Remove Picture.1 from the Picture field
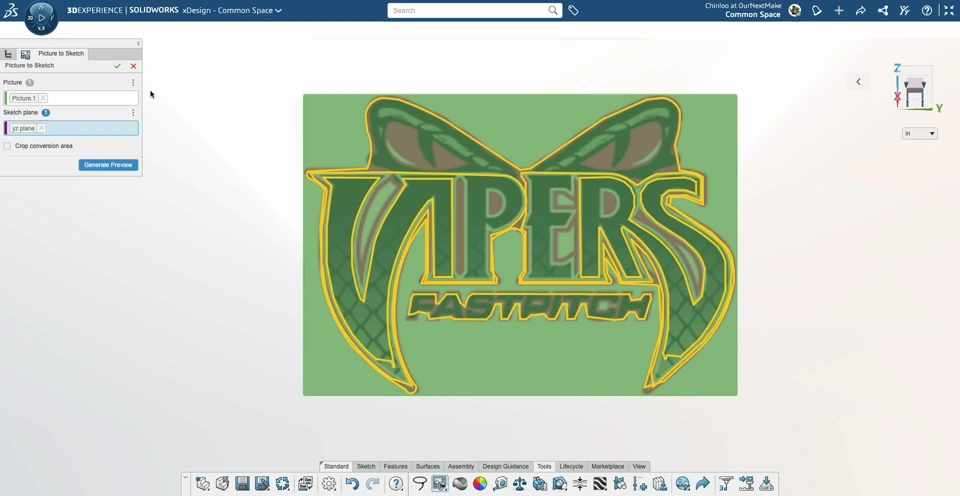The height and width of the screenshot is (496, 960). (x=42, y=98)
